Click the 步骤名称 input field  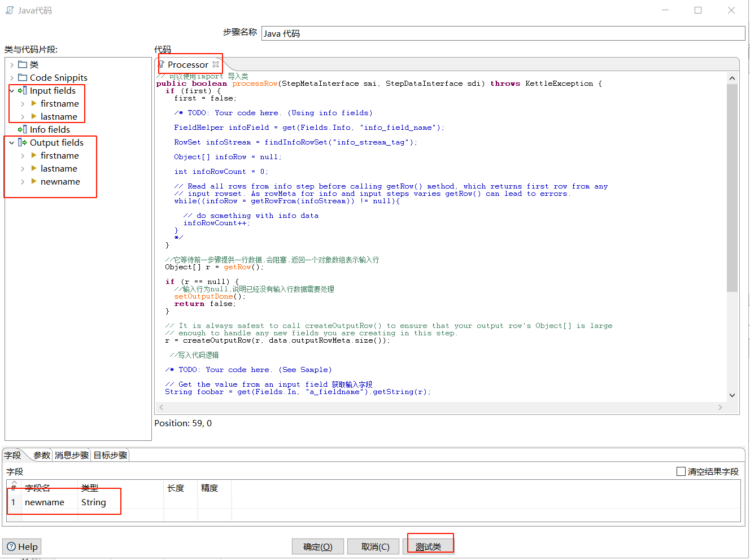click(503, 33)
